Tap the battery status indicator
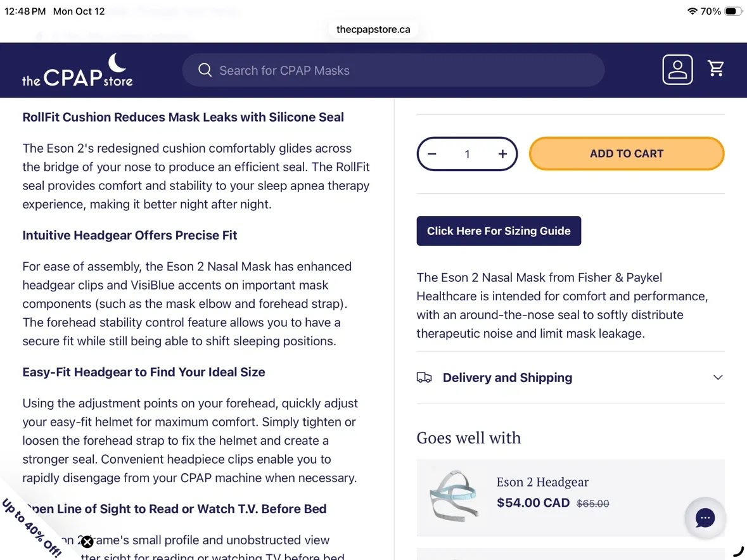 (x=732, y=11)
